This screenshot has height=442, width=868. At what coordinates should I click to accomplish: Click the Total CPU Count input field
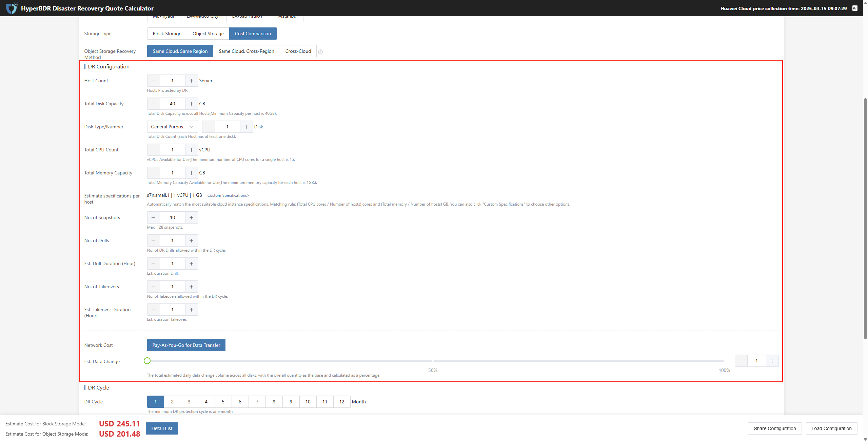click(172, 150)
